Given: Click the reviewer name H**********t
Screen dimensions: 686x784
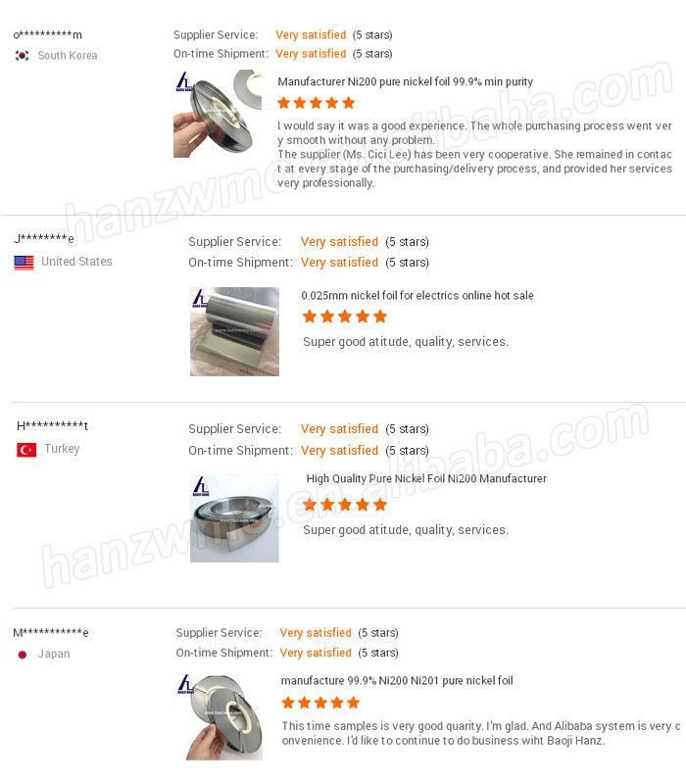Looking at the screenshot, I should tap(53, 426).
